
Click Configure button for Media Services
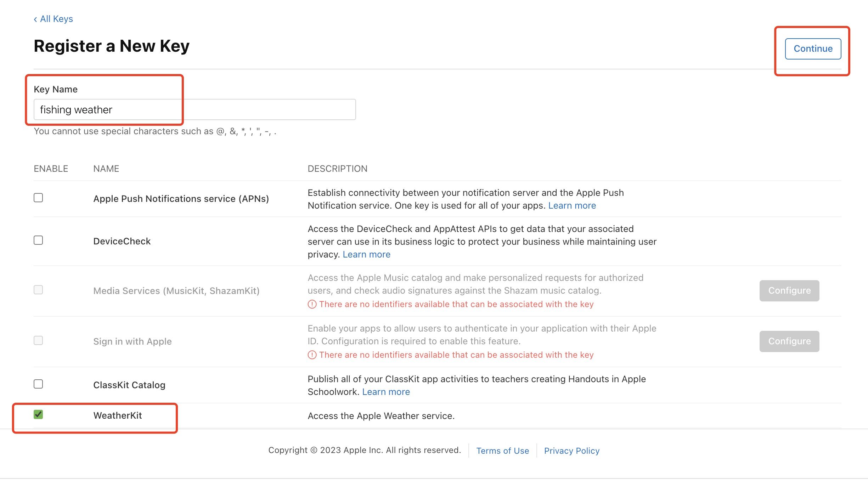[789, 291]
